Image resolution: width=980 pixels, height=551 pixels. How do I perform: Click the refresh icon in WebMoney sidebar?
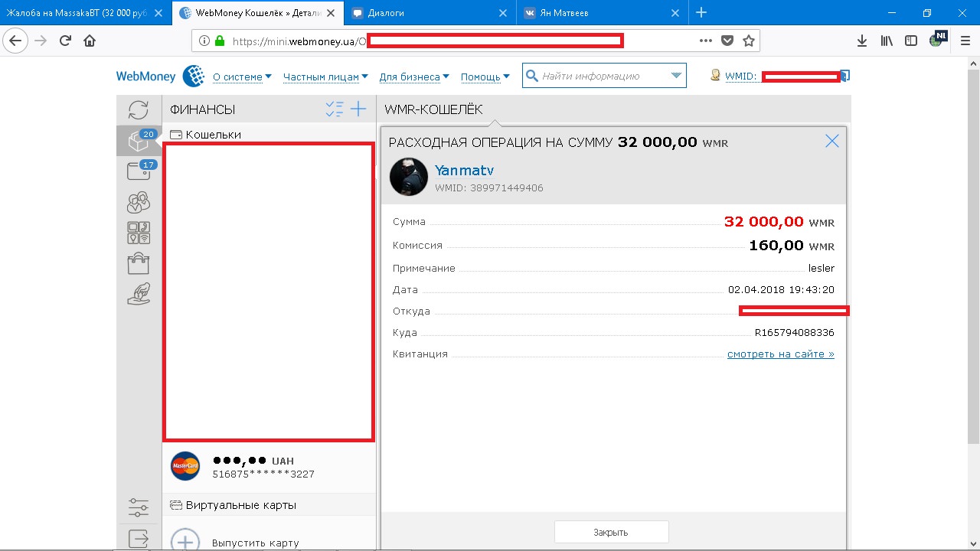tap(139, 109)
